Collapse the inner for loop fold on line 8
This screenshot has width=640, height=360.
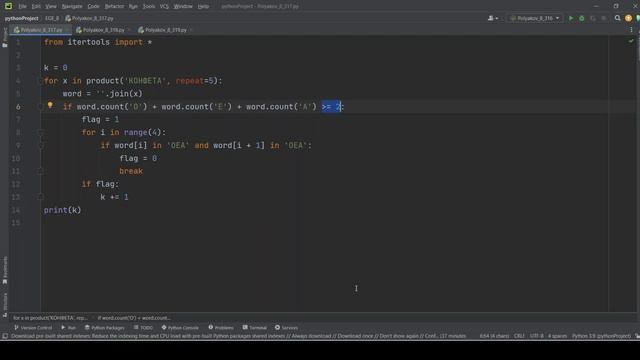[x=40, y=133]
